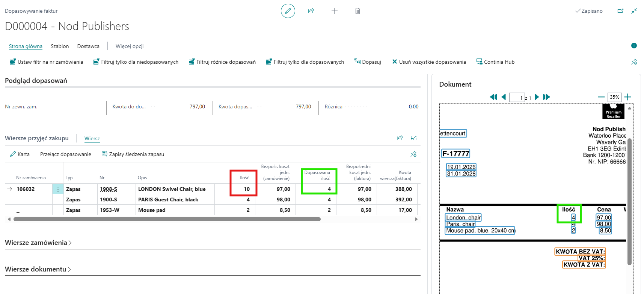Image resolution: width=644 pixels, height=294 pixels.
Task: Click Filtruj tylko dla niedopasowanych
Action: (x=136, y=62)
